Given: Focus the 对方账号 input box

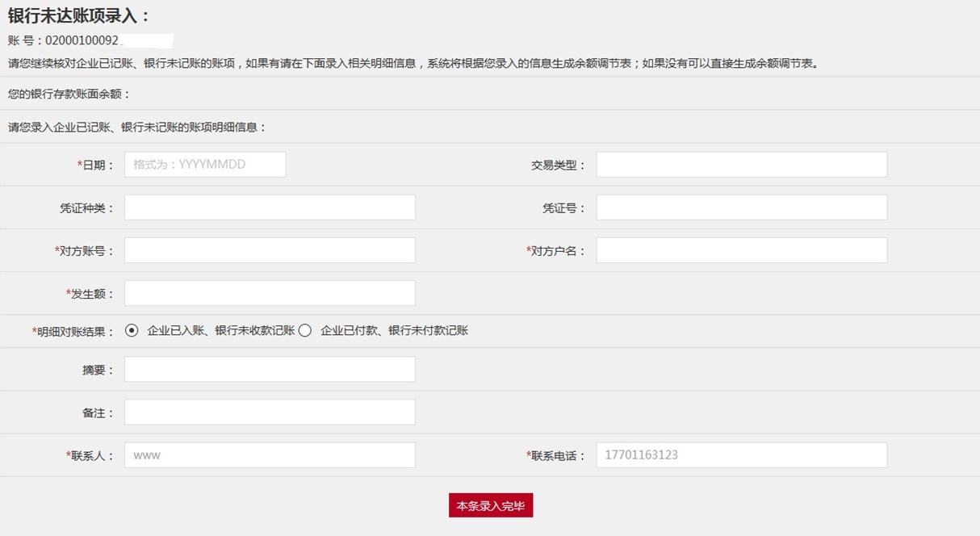Looking at the screenshot, I should (x=270, y=250).
